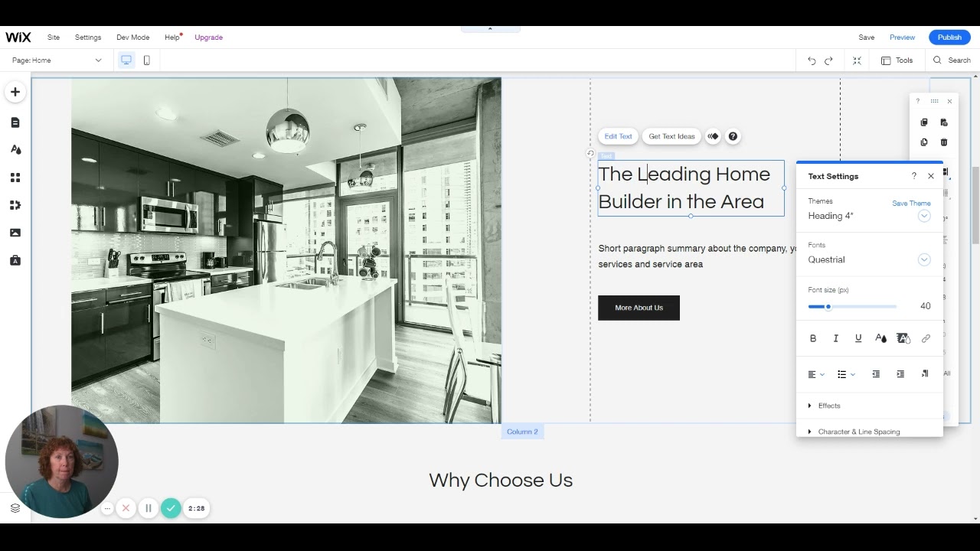
Task: Pause the screen recording
Action: point(149,508)
